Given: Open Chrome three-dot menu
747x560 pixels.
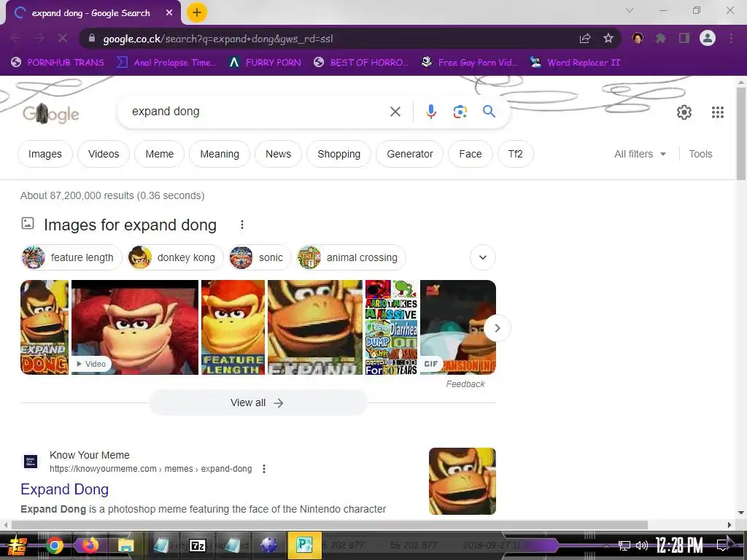Looking at the screenshot, I should pos(731,38).
